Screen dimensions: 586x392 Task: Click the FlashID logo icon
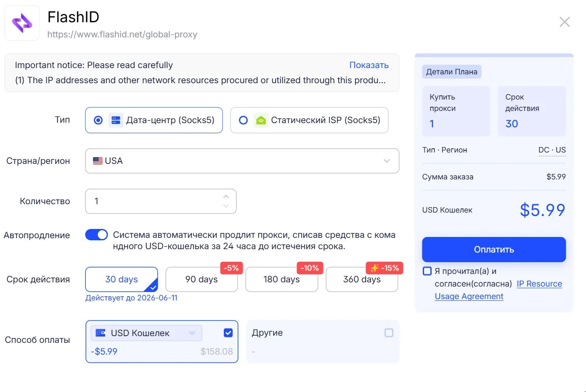[x=22, y=23]
